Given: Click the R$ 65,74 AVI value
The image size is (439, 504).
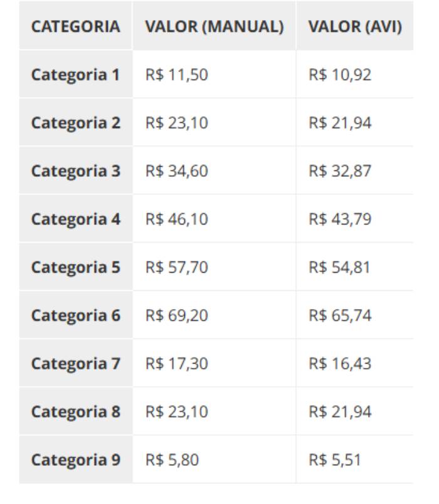Looking at the screenshot, I should 340,316.
